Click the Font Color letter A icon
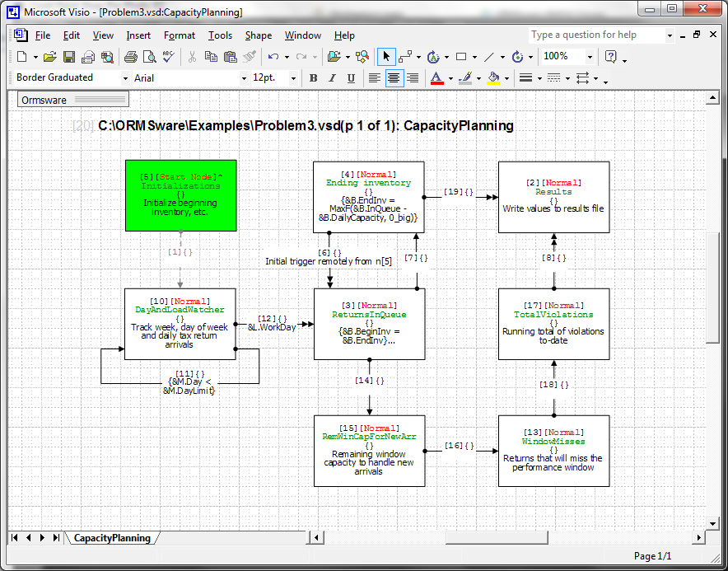 (436, 78)
